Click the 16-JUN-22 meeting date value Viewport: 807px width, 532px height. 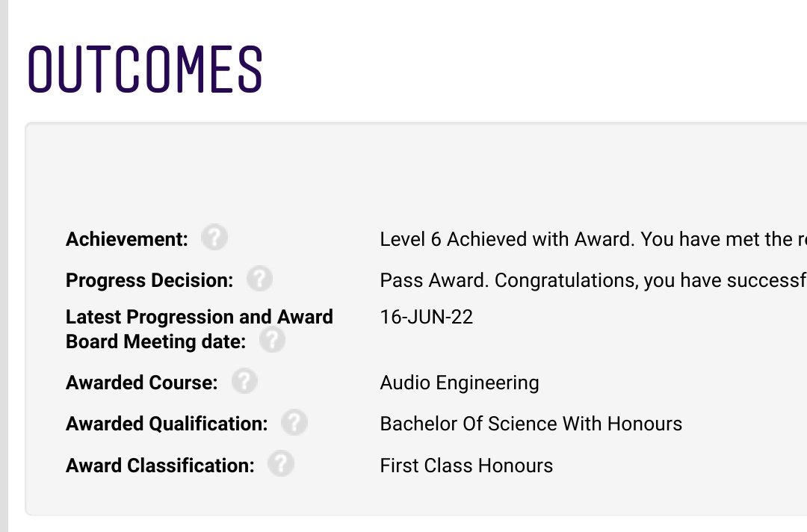[427, 317]
